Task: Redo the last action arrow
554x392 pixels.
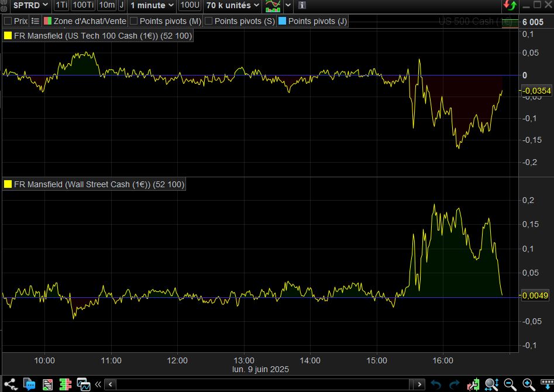Action: click(x=455, y=384)
